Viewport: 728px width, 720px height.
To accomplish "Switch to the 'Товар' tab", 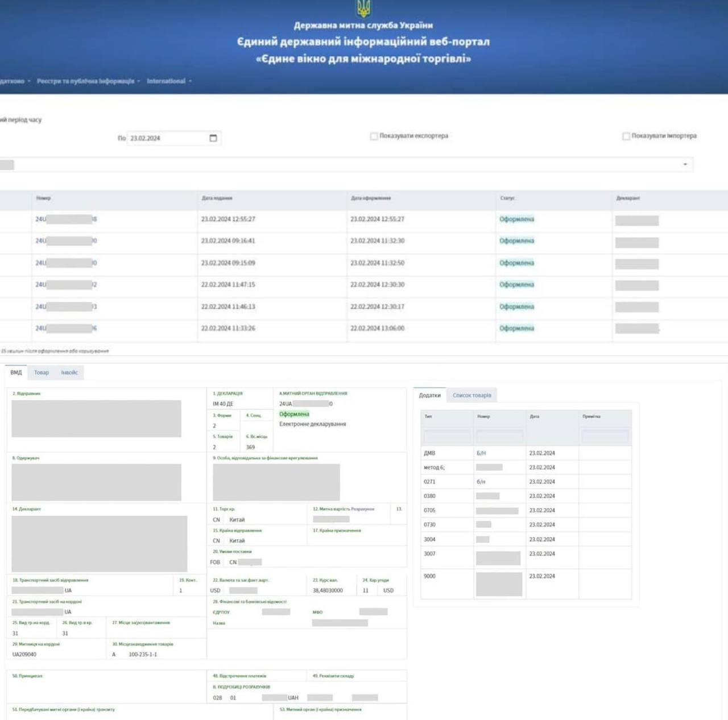I will [42, 373].
